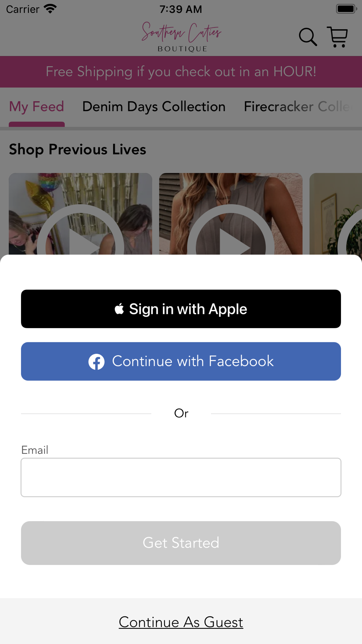Tap the Southern Cuties Boutique logo

[x=181, y=37]
